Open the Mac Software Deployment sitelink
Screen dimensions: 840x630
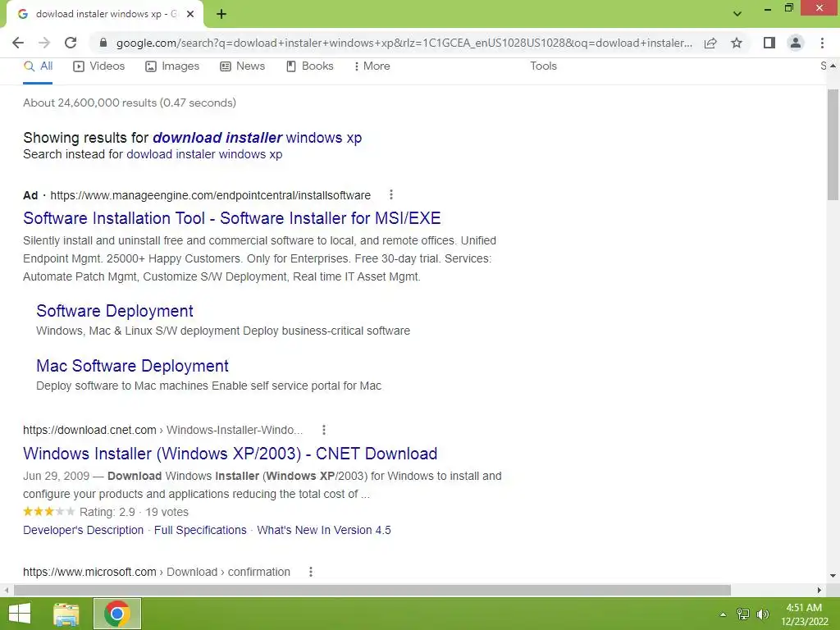(x=132, y=366)
